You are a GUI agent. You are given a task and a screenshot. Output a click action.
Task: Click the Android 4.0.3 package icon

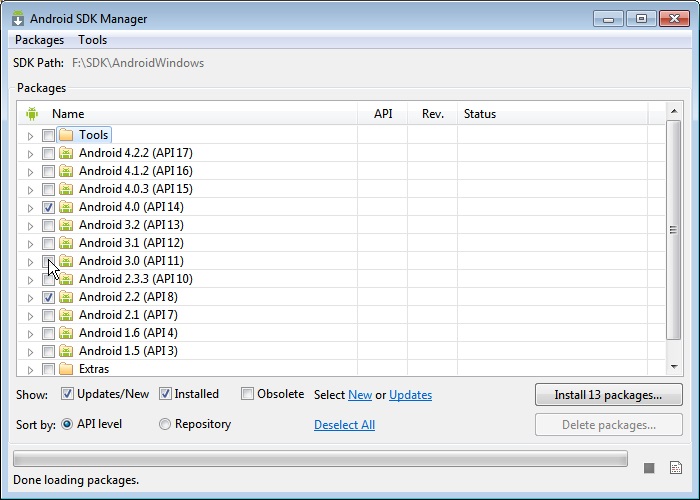tap(66, 189)
